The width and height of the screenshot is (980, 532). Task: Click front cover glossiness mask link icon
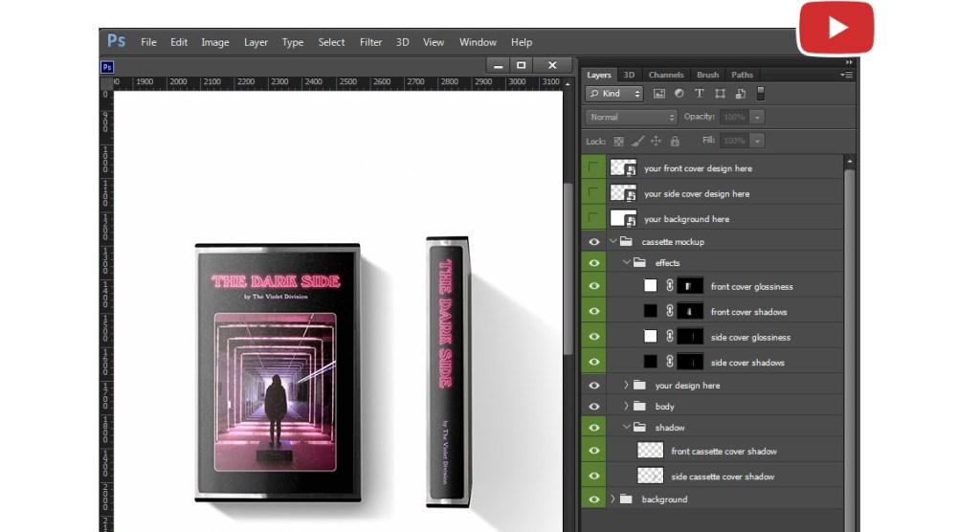[669, 286]
